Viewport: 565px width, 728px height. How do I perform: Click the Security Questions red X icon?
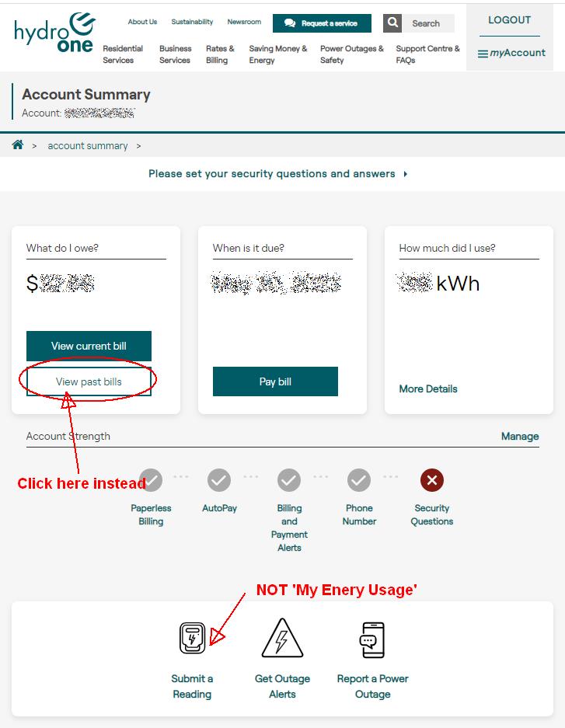tap(432, 480)
